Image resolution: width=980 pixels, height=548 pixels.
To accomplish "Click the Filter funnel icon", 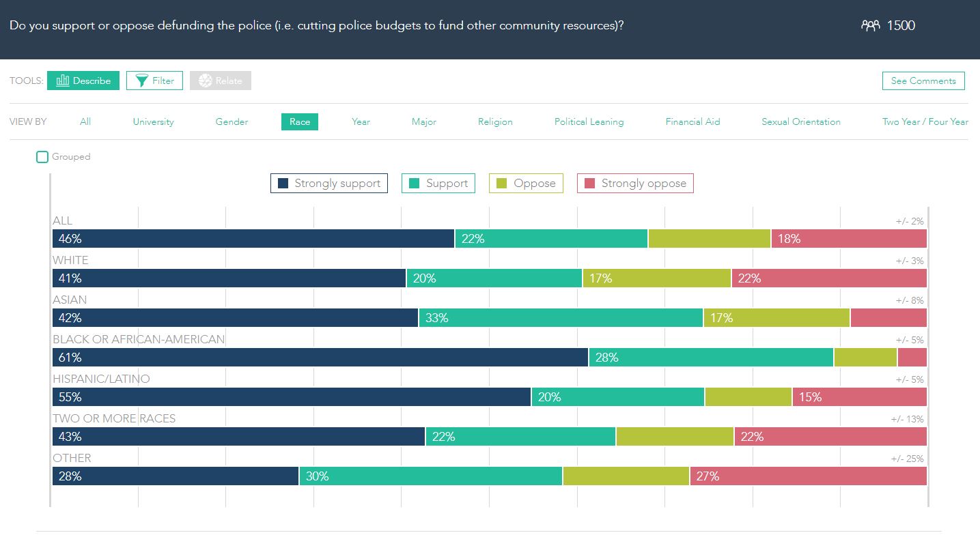I will click(x=141, y=81).
